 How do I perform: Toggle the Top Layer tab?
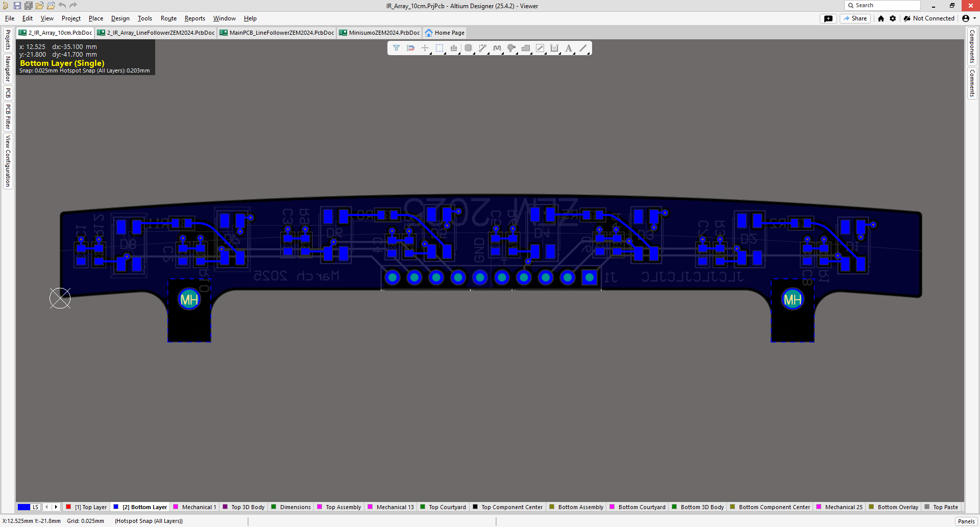[x=87, y=507]
